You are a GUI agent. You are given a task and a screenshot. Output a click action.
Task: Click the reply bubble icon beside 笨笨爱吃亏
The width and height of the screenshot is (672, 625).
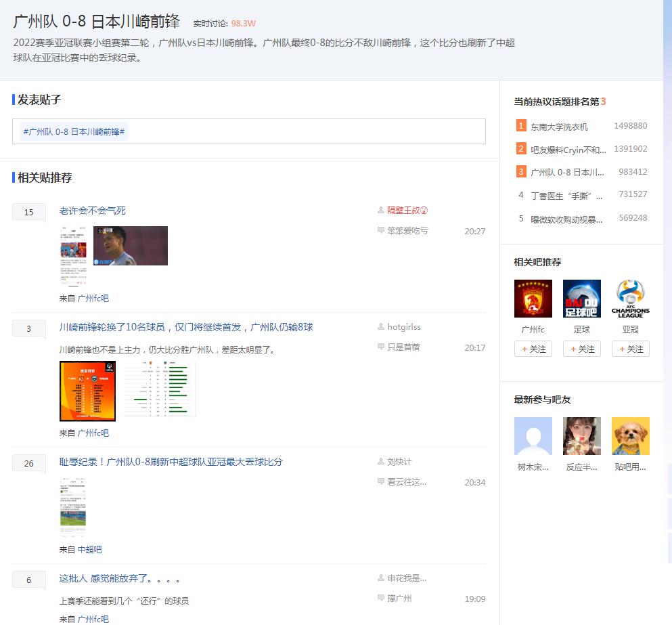(380, 230)
